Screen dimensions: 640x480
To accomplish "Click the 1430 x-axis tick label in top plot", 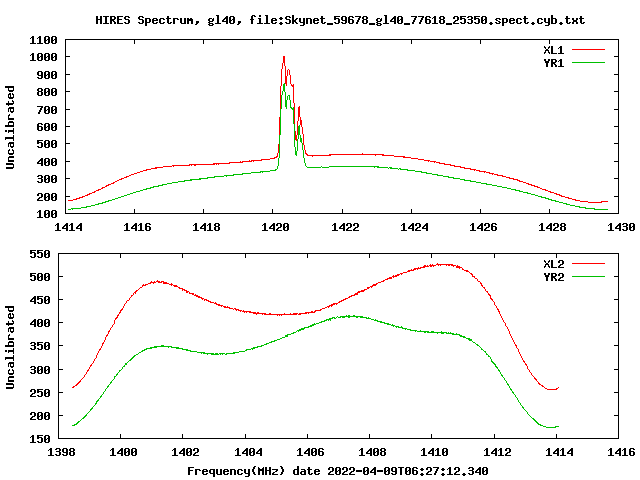I will tap(621, 227).
